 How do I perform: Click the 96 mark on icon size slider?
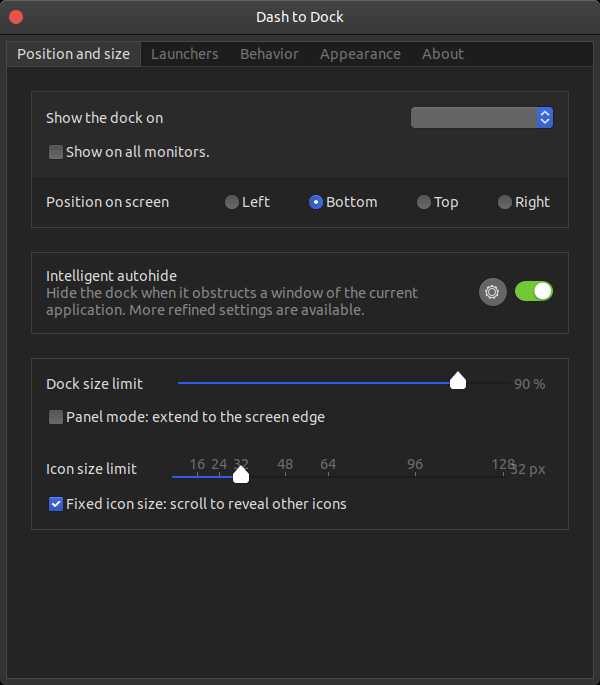tap(415, 476)
